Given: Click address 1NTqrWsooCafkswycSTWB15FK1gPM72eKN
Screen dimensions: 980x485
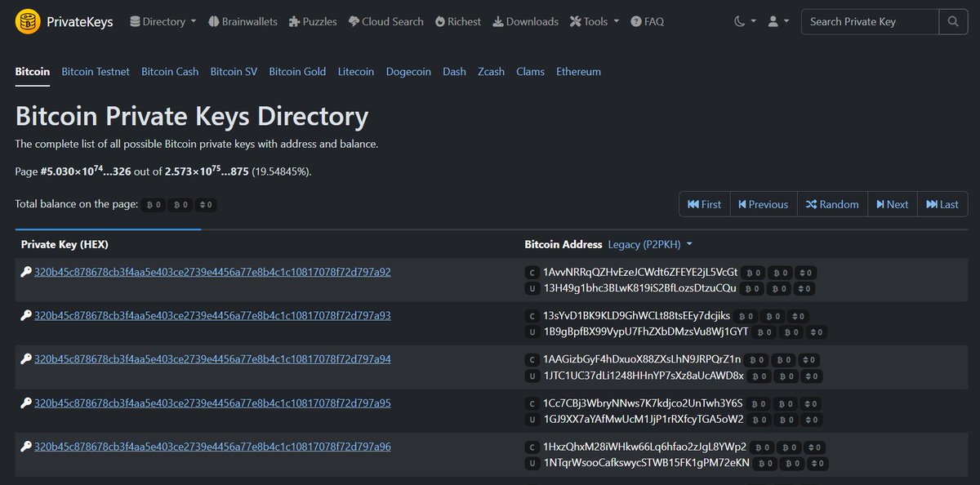Looking at the screenshot, I should pyautogui.click(x=646, y=464).
